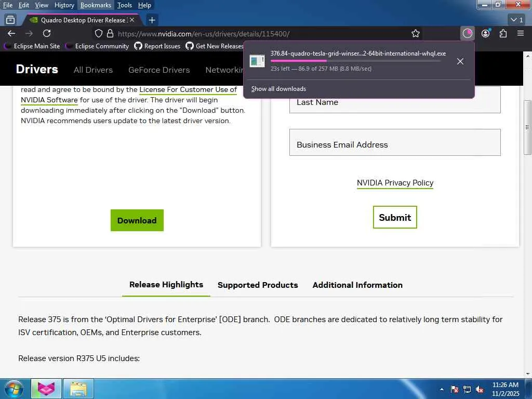Click the green Download button
Image resolution: width=532 pixels, height=399 pixels.
(x=137, y=220)
